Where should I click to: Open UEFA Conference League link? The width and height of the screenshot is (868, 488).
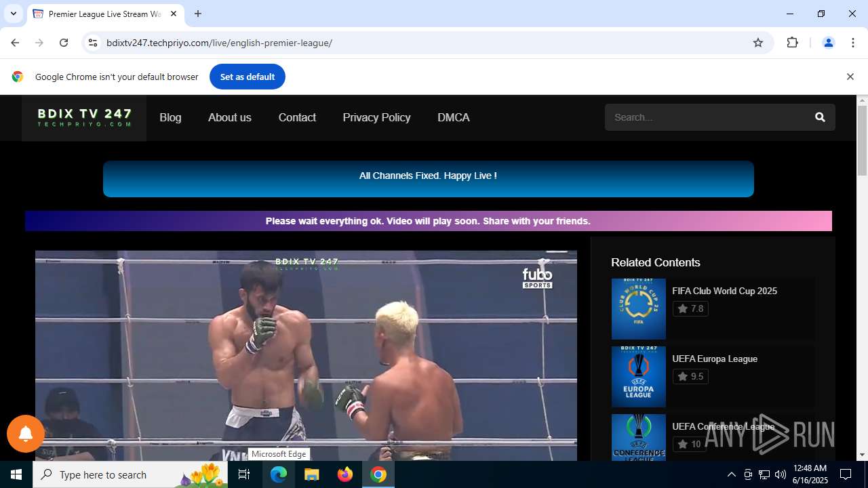point(723,426)
